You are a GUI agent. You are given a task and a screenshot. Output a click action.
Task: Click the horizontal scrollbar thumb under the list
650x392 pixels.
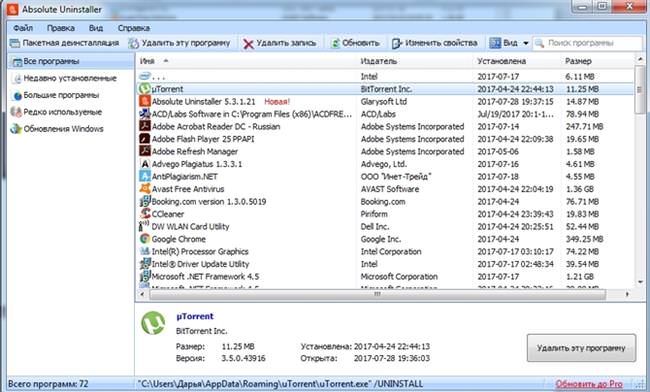coord(377,294)
